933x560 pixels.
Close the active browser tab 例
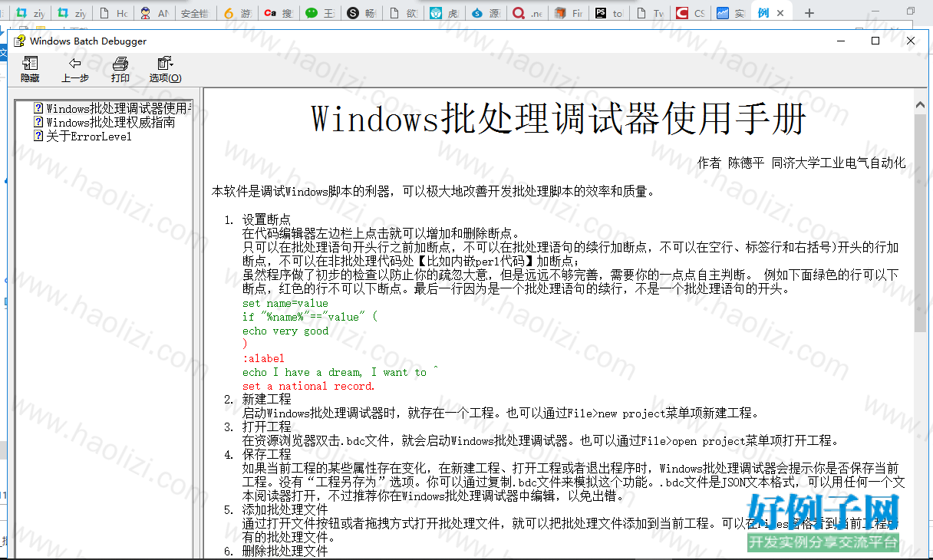pos(781,13)
